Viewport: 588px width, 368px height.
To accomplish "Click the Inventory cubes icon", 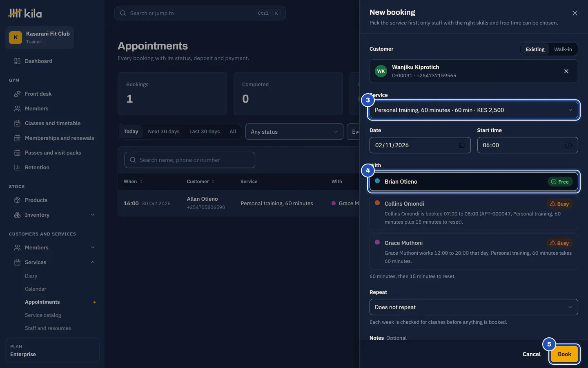I will pyautogui.click(x=17, y=215).
